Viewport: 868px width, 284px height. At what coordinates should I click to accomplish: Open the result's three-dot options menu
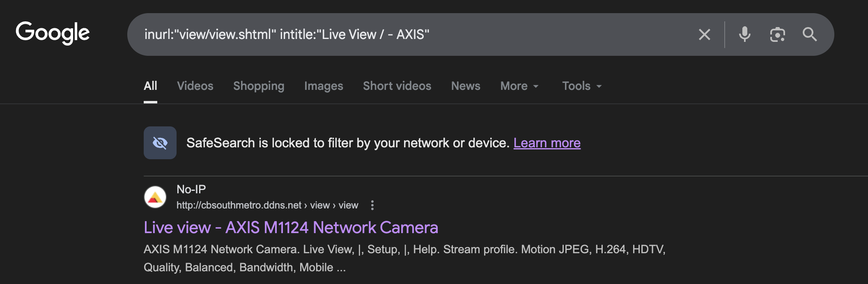[x=372, y=205]
